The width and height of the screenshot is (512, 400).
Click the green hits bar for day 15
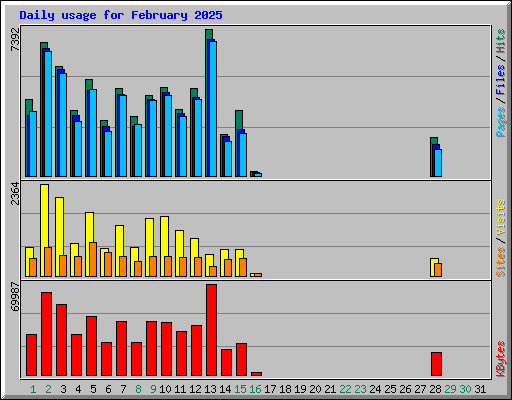click(x=239, y=119)
